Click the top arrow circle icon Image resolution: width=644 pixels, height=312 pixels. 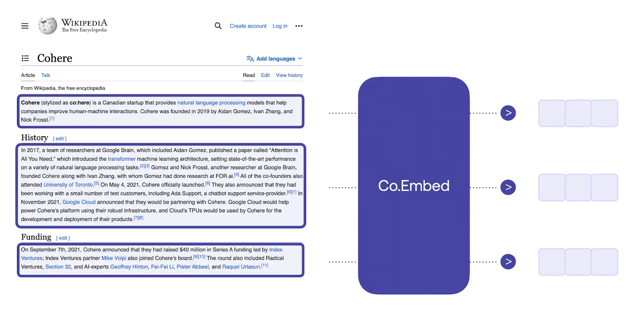point(508,113)
